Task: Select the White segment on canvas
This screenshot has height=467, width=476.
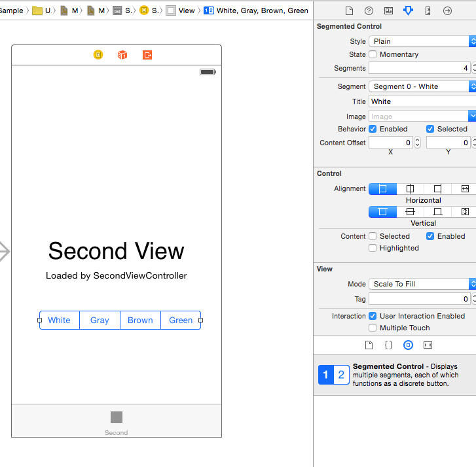Action: click(59, 320)
